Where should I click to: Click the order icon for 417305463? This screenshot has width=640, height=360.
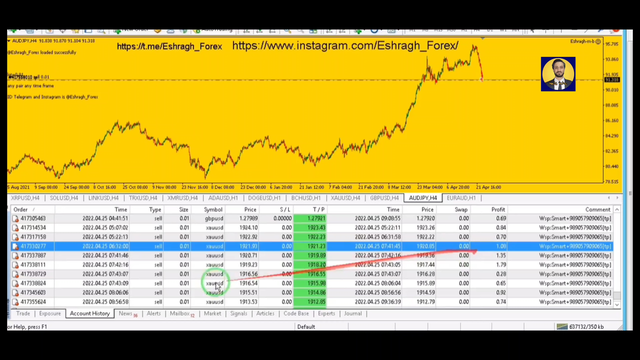(x=15, y=219)
